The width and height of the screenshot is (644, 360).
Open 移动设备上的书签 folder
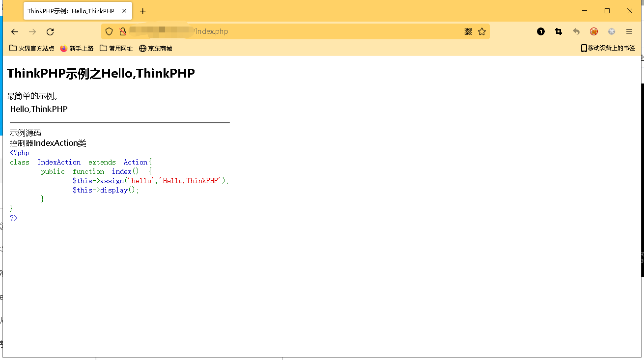(x=608, y=48)
